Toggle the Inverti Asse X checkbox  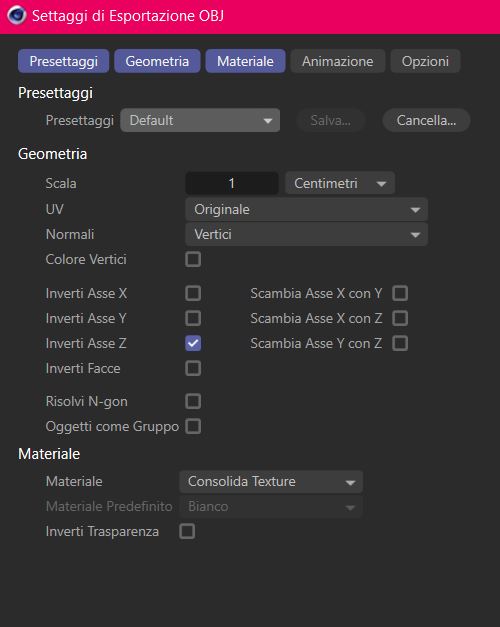point(193,293)
